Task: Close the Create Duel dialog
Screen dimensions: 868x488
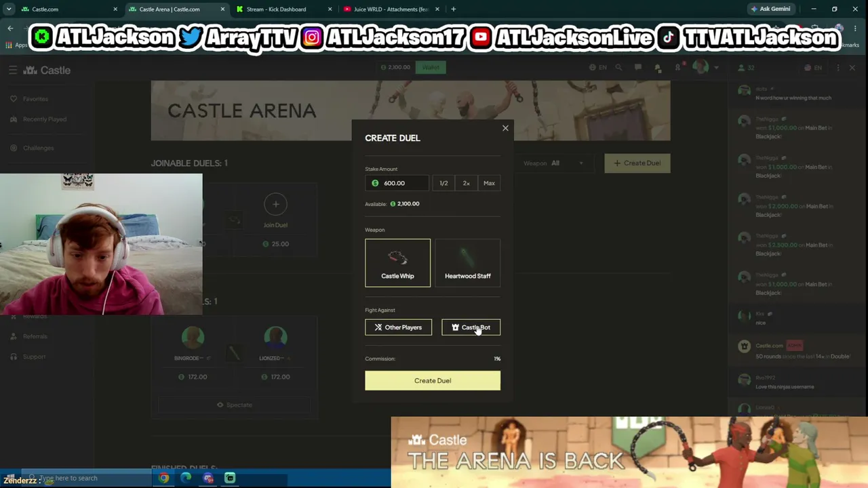Action: tap(505, 128)
